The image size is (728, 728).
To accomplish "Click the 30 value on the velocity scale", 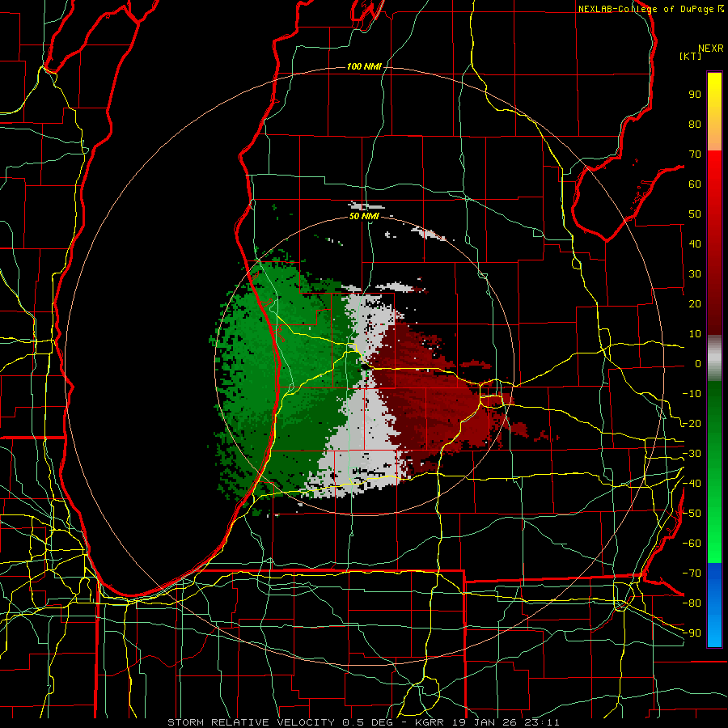I will [695, 274].
